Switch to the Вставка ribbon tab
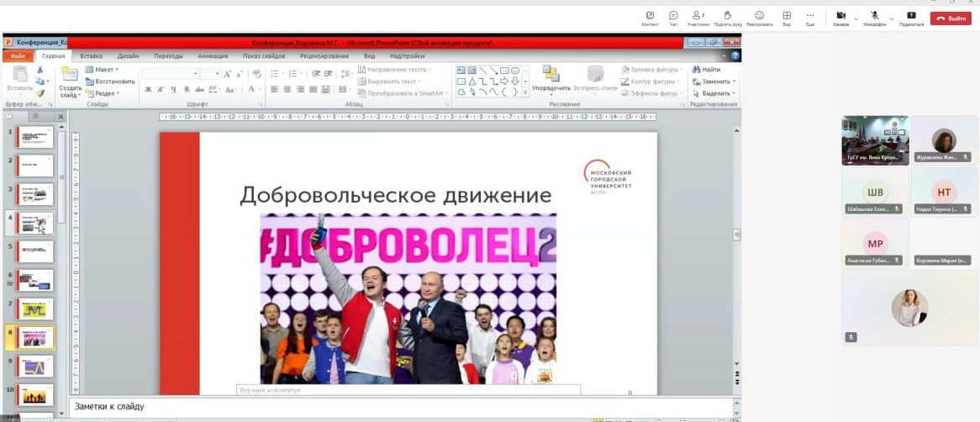The image size is (980, 422). 92,56
